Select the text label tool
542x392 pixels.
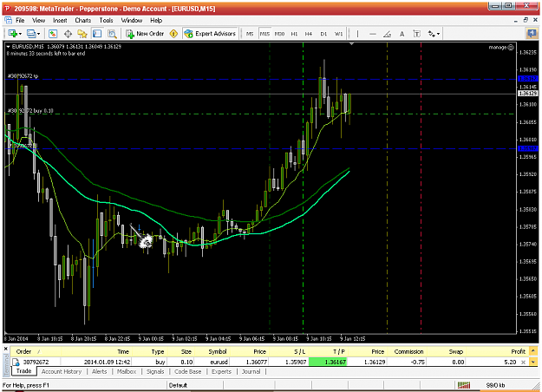[x=417, y=34]
